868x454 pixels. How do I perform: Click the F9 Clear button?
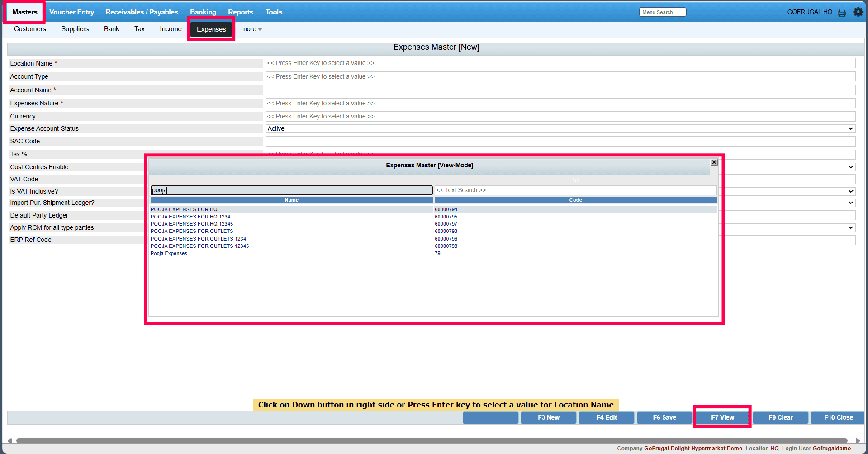781,418
